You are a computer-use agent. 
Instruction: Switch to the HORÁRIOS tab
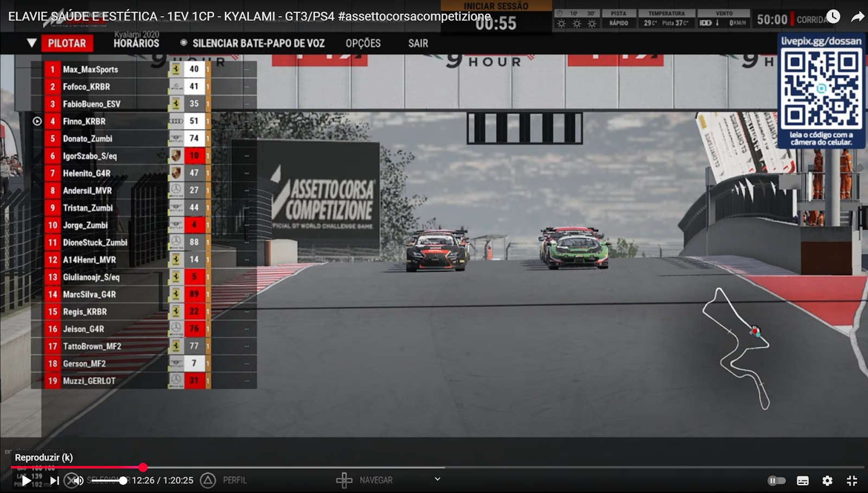[x=136, y=43]
